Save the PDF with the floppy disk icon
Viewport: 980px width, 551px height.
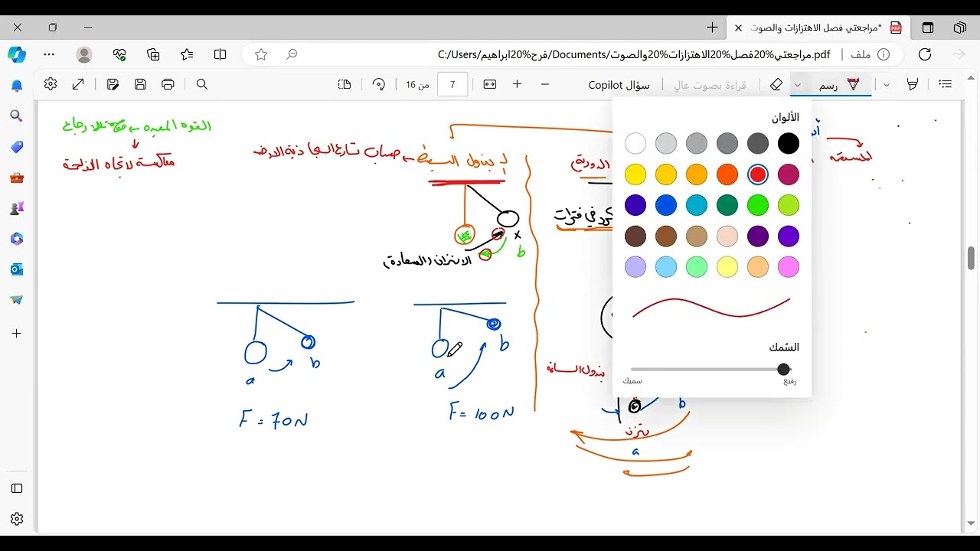pyautogui.click(x=140, y=84)
